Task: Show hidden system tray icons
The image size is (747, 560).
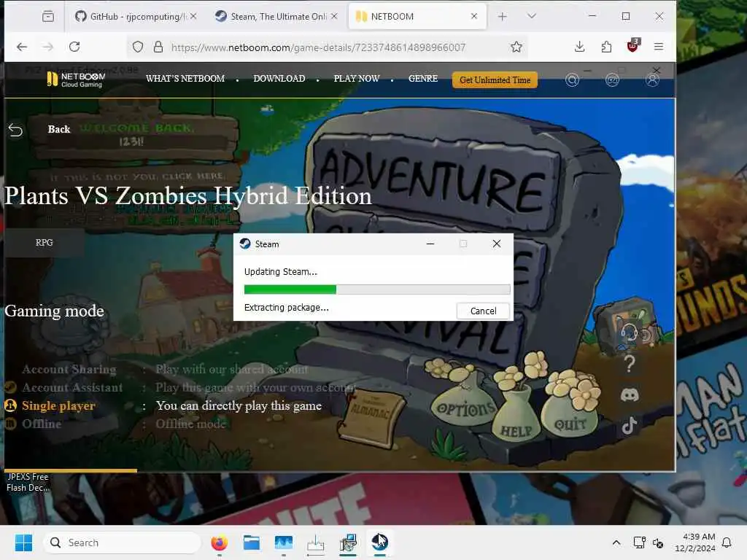Action: (616, 542)
